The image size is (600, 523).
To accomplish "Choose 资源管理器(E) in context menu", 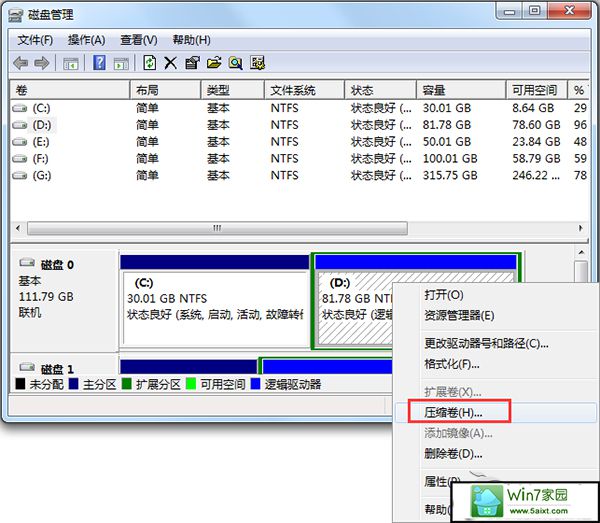I will pos(459,316).
